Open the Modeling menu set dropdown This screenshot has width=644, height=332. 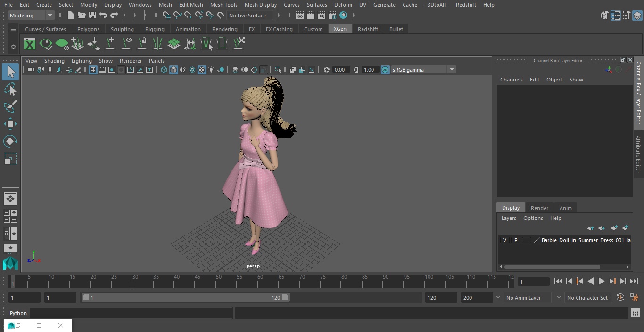[x=31, y=16]
